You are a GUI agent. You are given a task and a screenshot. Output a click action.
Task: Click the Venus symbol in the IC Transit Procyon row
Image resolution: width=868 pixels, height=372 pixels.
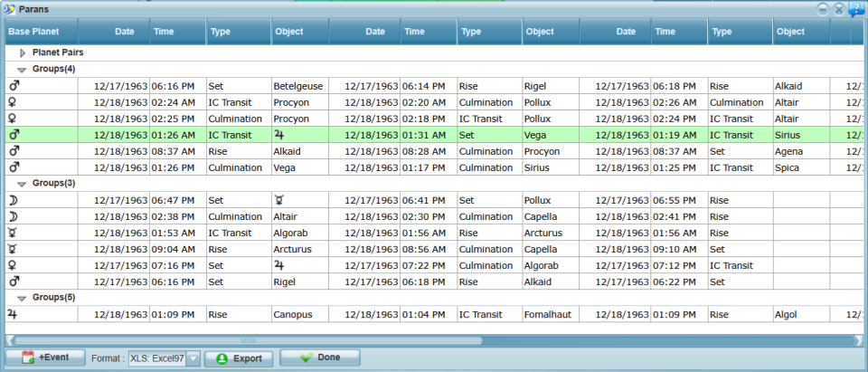(x=13, y=102)
